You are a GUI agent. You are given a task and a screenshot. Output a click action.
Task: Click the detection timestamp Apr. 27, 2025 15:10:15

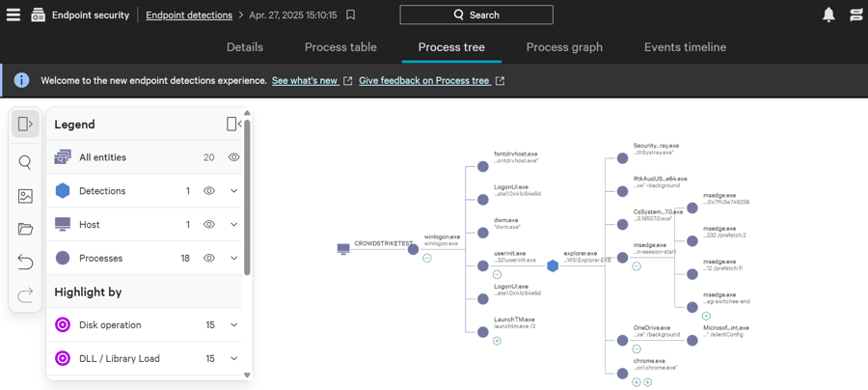click(293, 15)
